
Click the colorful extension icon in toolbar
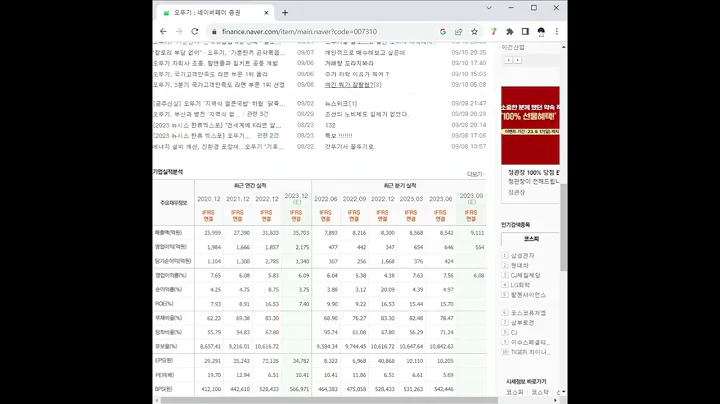point(494,32)
